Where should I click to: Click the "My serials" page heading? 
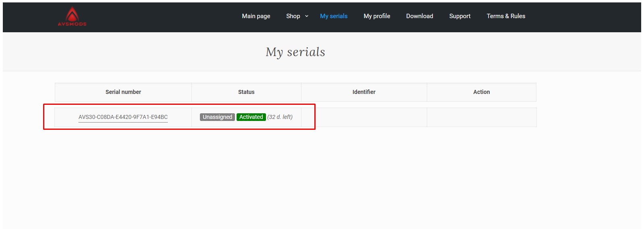295,52
